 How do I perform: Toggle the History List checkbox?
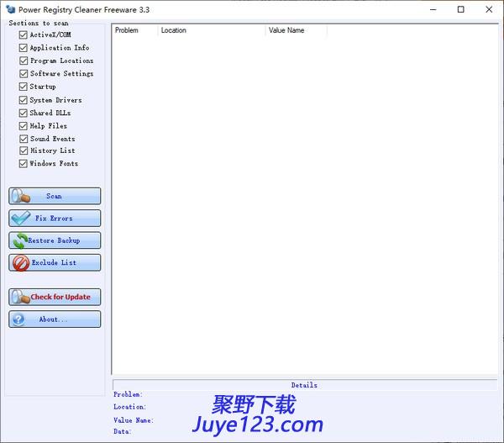tap(24, 150)
